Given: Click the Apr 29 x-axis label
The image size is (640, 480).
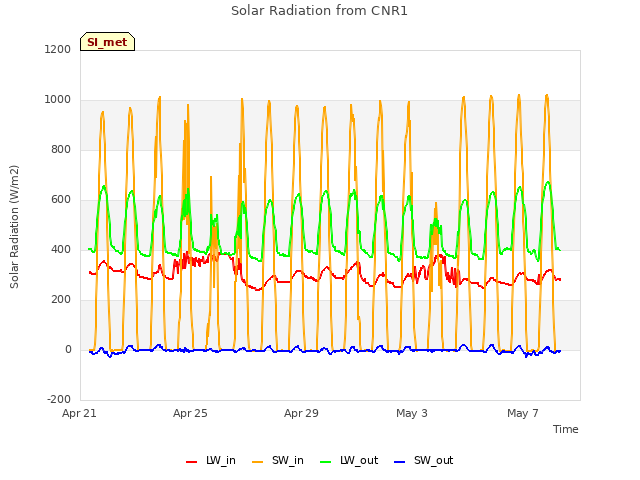Looking at the screenshot, I should tap(301, 413).
